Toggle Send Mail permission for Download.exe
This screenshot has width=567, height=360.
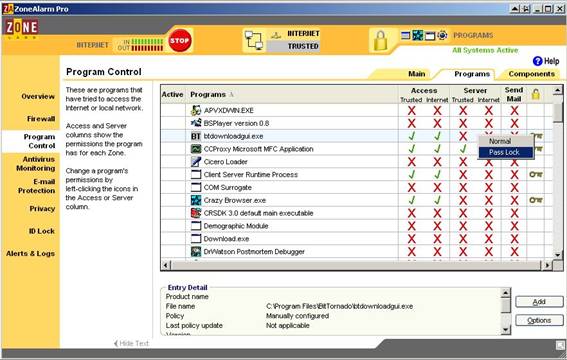514,239
